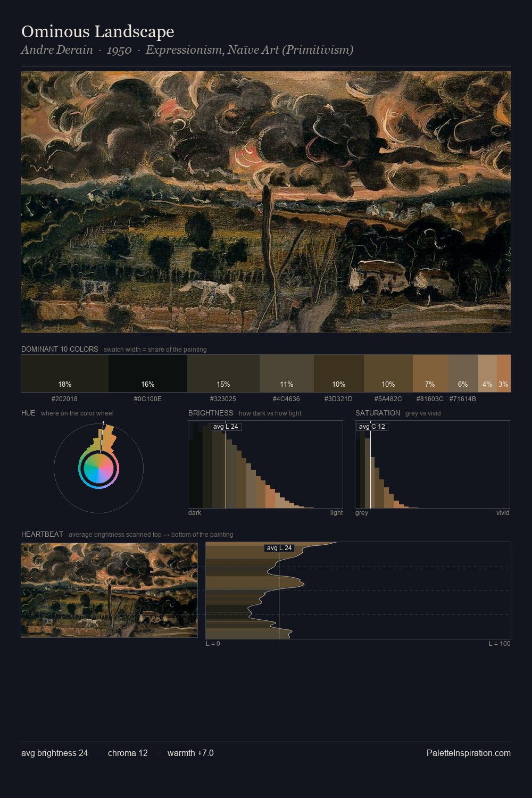Viewport: 532px width, 798px height.
Task: Pick the 15% dark olive swatch #323025
Action: point(223,373)
